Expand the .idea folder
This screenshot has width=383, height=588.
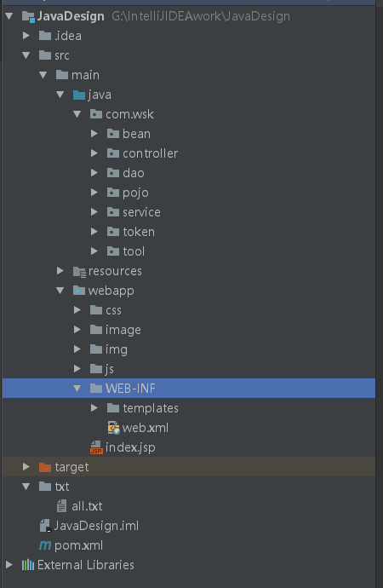tap(26, 36)
